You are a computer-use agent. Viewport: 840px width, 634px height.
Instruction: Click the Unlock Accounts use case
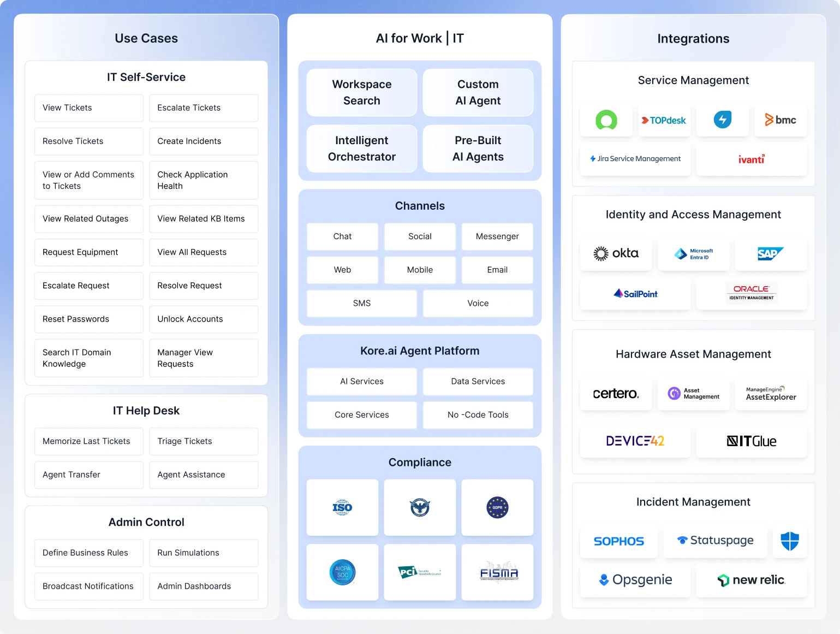click(204, 319)
